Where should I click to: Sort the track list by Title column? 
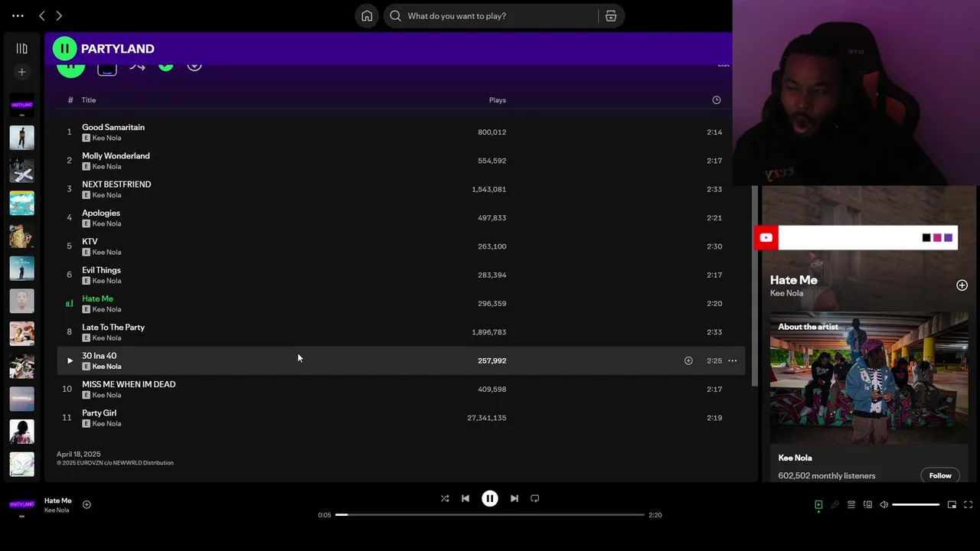[89, 100]
